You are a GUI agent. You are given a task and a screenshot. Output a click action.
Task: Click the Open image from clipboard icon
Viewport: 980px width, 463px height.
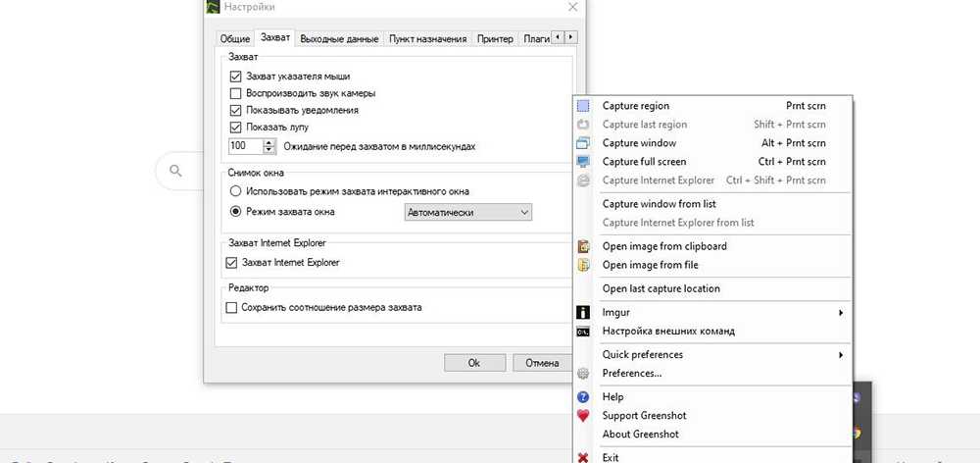tap(583, 246)
